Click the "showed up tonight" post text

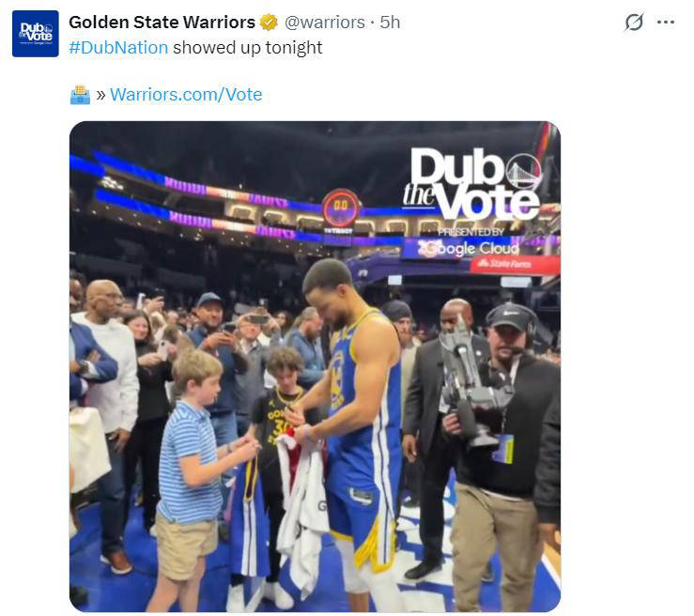pyautogui.click(x=247, y=47)
